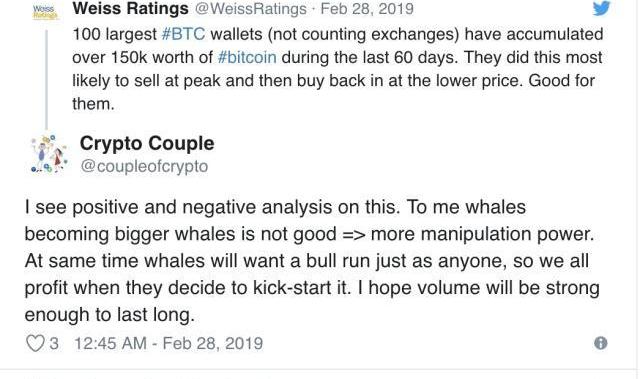Click the Crypto Couple reply text starting 'I see positive'
This screenshot has width=640, height=379.
(312, 261)
